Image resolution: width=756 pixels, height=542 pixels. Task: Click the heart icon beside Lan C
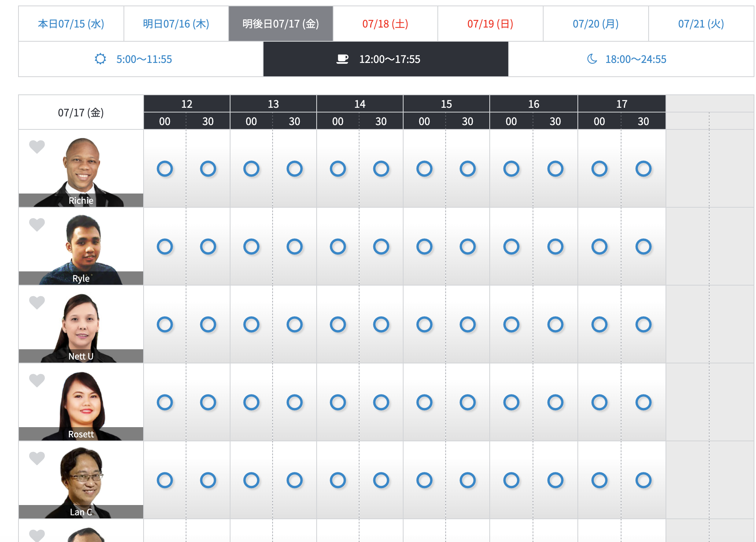coord(37,458)
